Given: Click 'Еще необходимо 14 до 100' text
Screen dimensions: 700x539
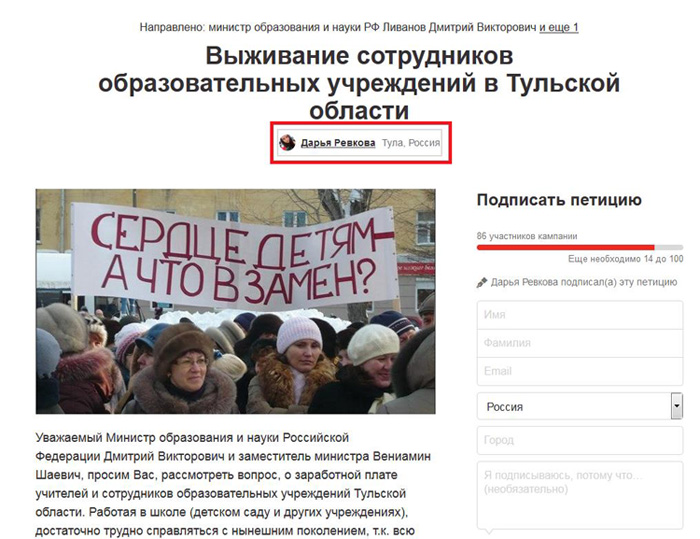Looking at the screenshot, I should (625, 259).
